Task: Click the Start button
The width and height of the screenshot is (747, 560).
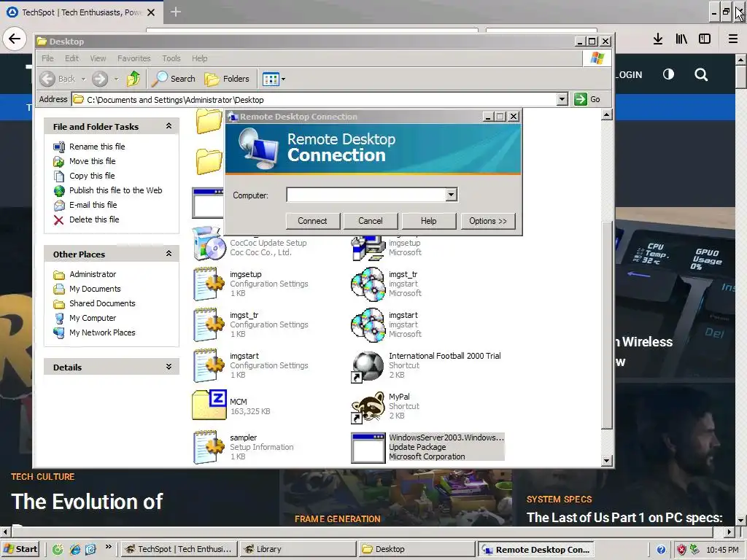Action: click(20, 549)
